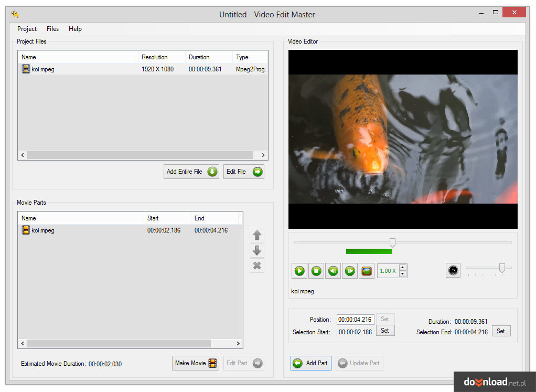Set the Selection Start to the current position
The width and height of the screenshot is (536, 392).
pos(385,331)
